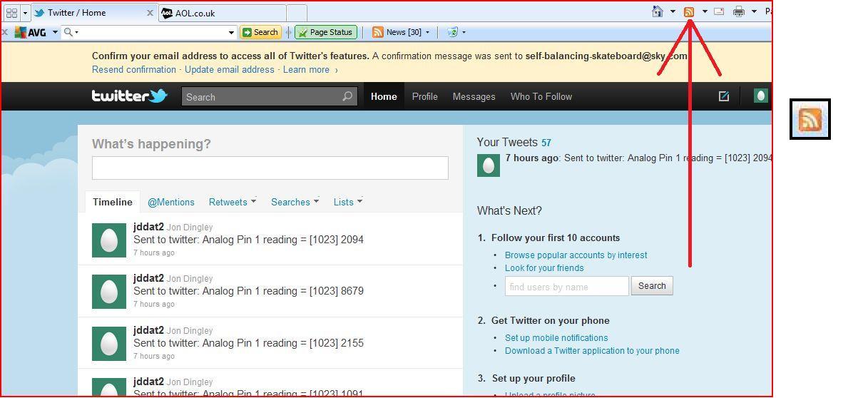868x398 pixels.
Task: Click the What's happening tweet box
Action: coord(270,168)
